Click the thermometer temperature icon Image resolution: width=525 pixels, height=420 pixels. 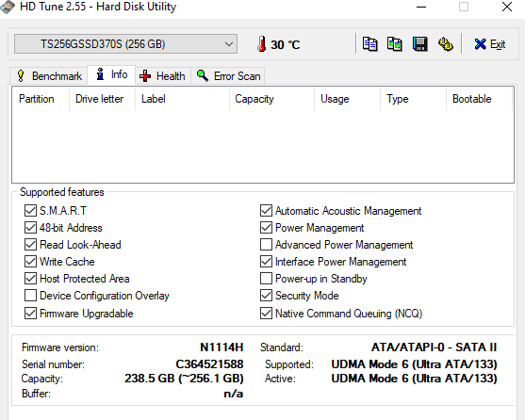pos(261,44)
